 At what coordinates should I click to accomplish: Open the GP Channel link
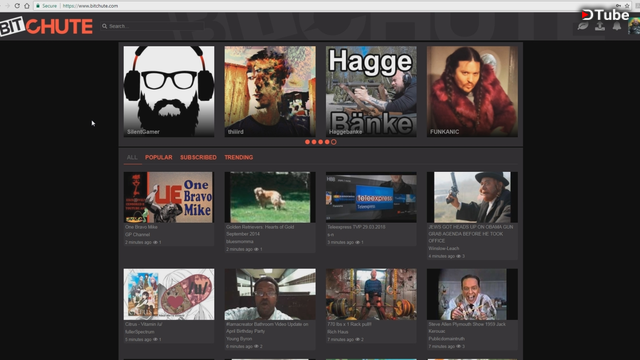(138, 235)
